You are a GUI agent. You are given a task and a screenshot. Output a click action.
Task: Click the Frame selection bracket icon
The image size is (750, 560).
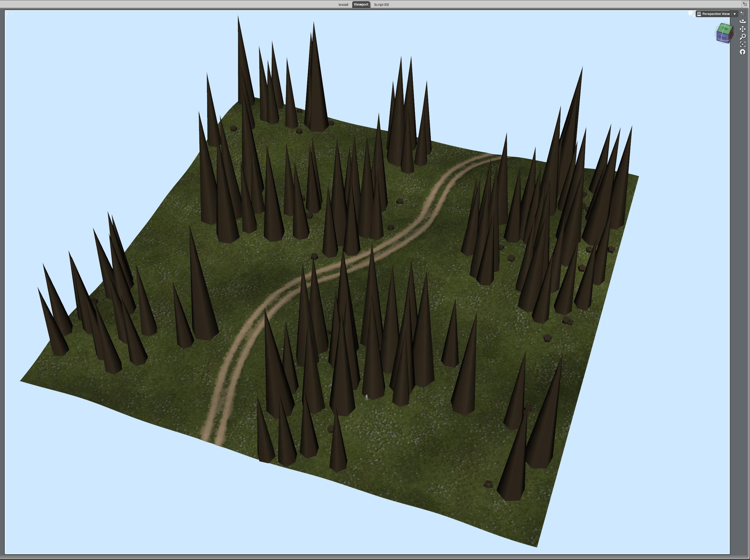coord(743,44)
